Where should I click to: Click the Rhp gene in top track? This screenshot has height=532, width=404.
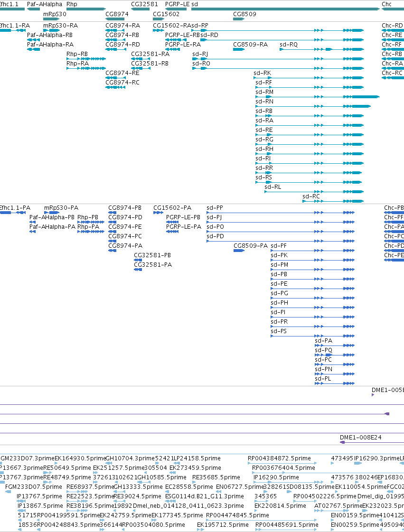tap(86, 9)
